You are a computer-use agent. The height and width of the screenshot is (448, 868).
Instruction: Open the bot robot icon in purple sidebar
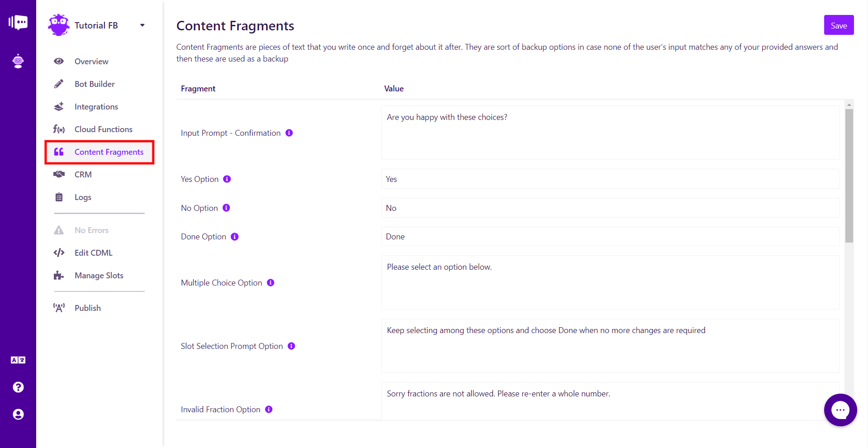(18, 61)
